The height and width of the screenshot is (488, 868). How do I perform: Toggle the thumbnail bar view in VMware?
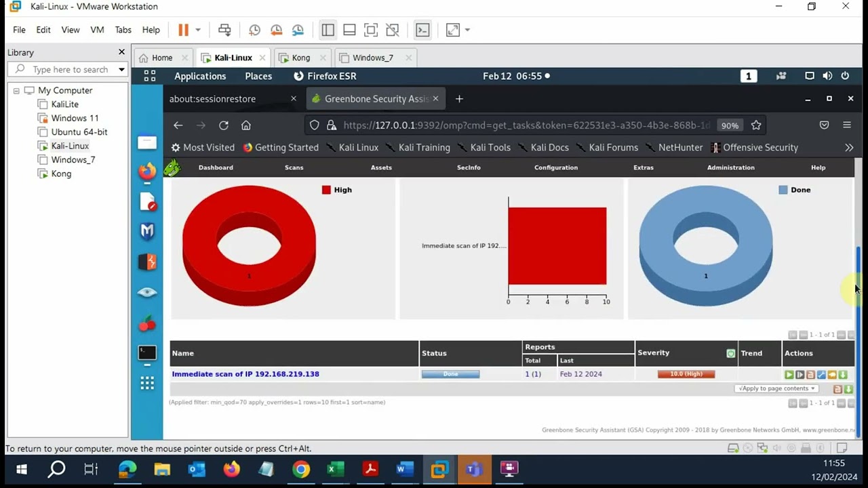349,30
